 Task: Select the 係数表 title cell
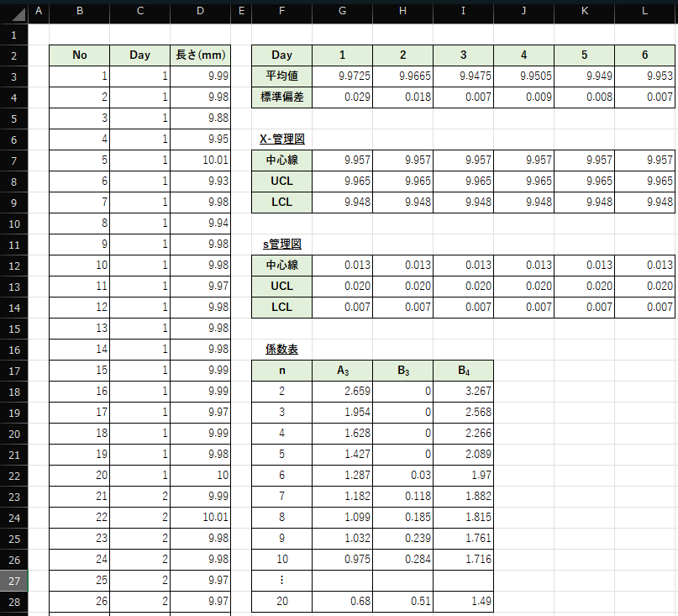click(x=281, y=349)
